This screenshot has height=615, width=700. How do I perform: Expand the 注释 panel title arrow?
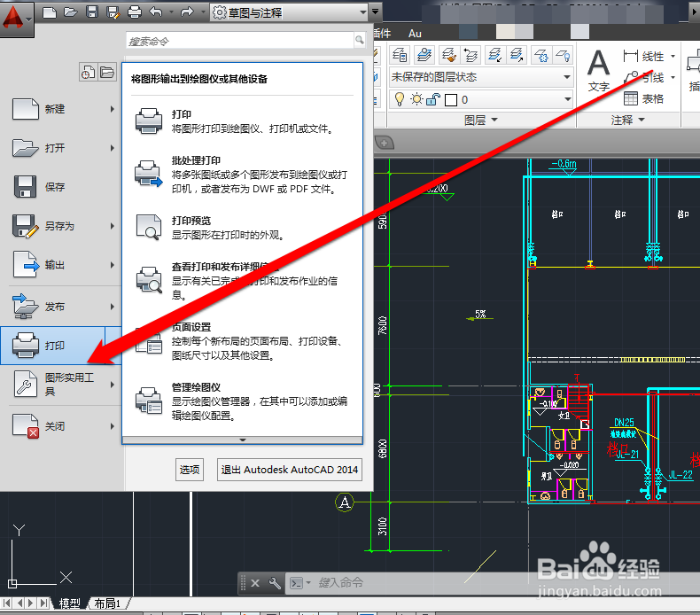(642, 120)
